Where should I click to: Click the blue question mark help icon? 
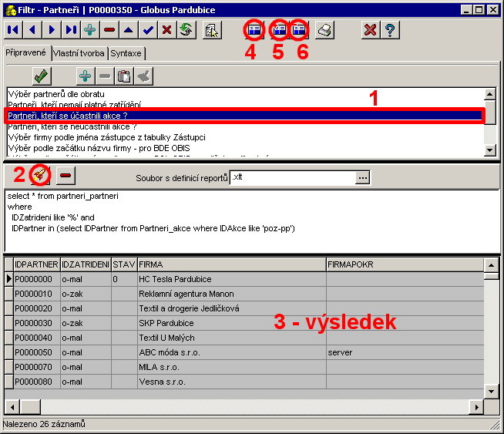click(x=391, y=30)
